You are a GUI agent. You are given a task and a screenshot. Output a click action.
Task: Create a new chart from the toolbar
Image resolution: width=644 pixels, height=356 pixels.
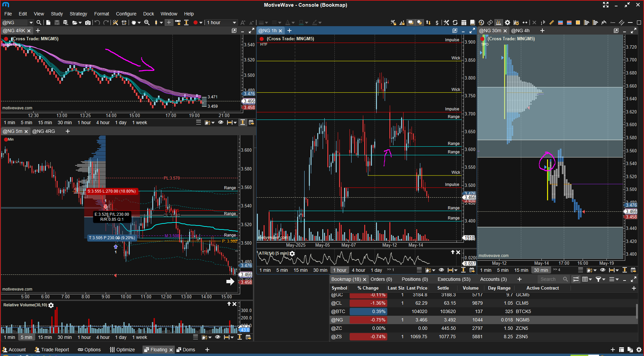tap(48, 22)
